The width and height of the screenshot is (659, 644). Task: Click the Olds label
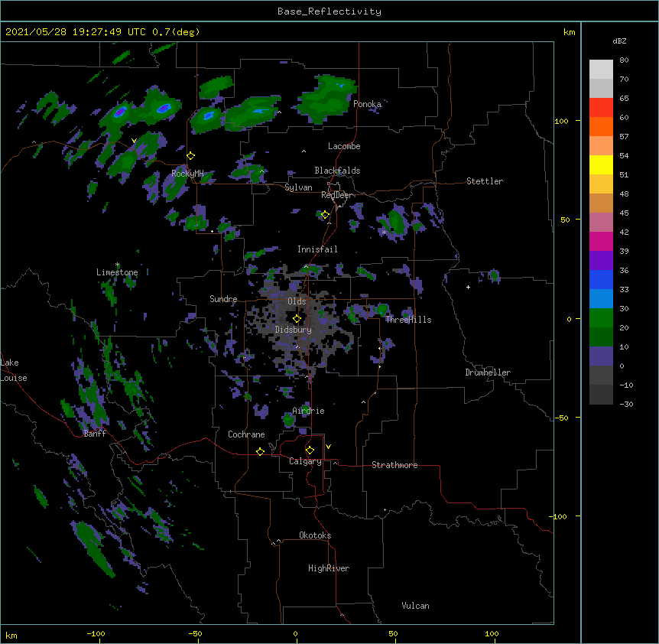pos(297,301)
